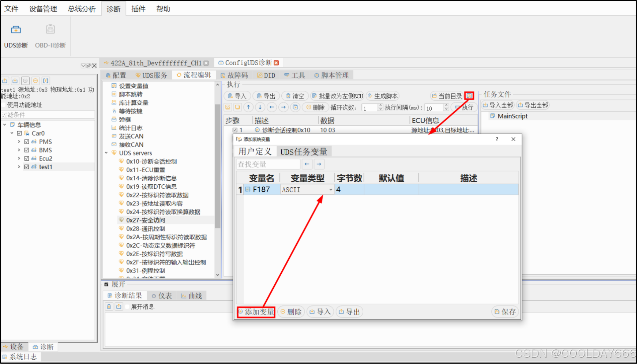Expand the PMS tree node
The image size is (638, 364).
point(19,142)
